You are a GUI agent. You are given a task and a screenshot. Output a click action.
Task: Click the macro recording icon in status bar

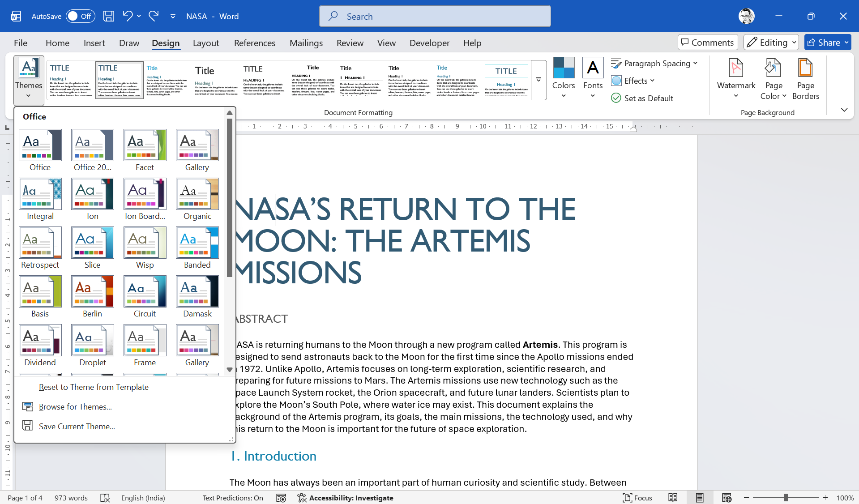click(x=281, y=498)
